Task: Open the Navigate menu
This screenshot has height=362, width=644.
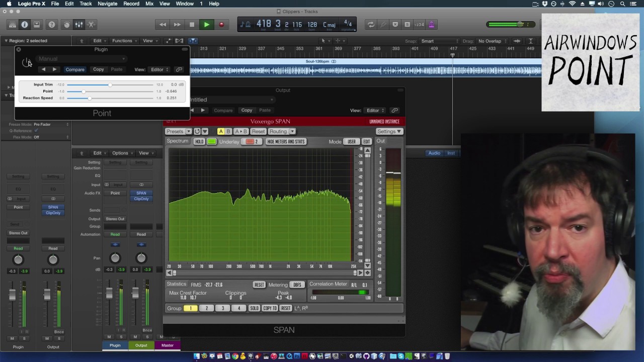Action: pos(108,4)
